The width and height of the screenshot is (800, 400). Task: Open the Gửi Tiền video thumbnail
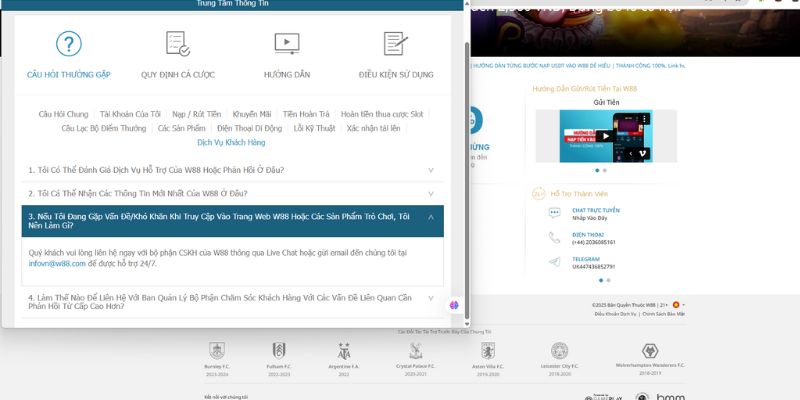(606, 136)
